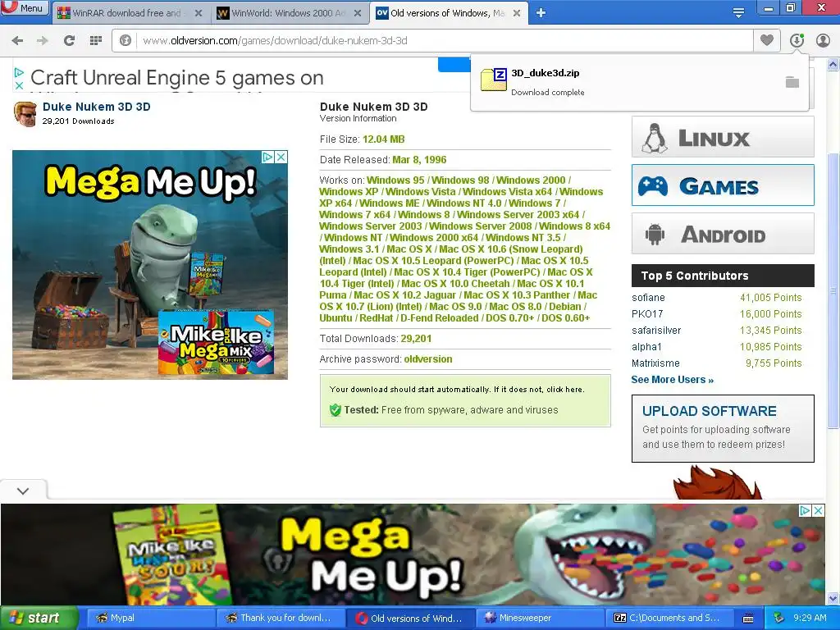Open the Upload Software box
This screenshot has width=840, height=630.
[x=723, y=428]
